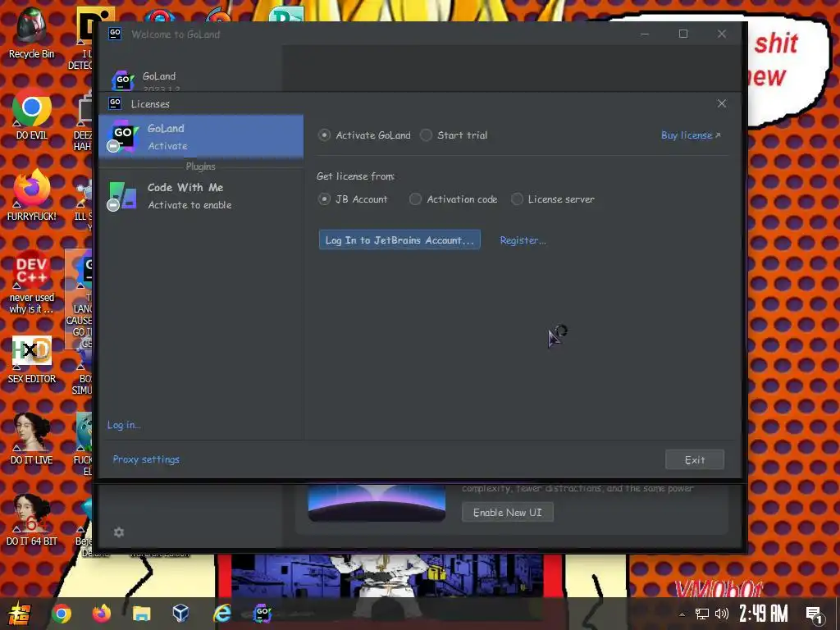
Task: Click Enable New UI button in Welcome window
Action: (x=507, y=512)
